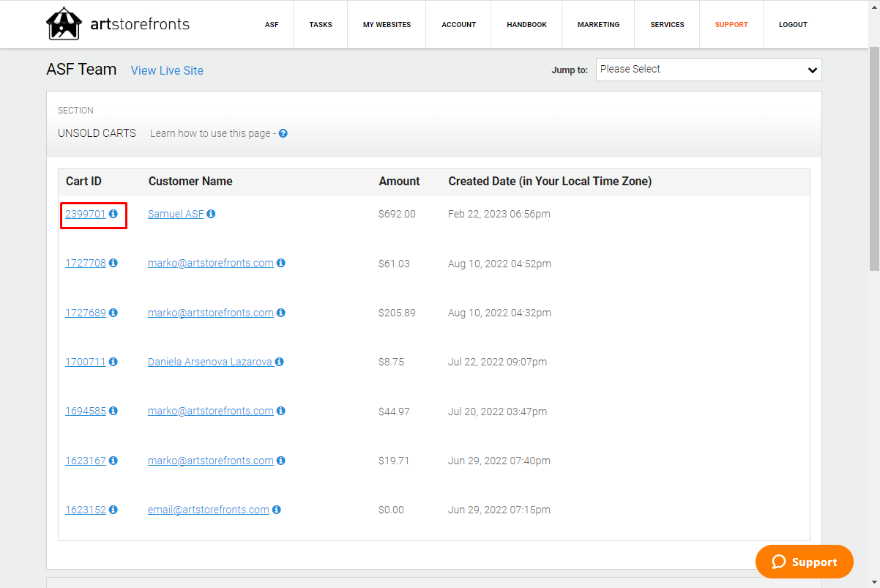Click the Art Storefronts logo icon
This screenshot has height=588, width=880.
tap(62, 24)
